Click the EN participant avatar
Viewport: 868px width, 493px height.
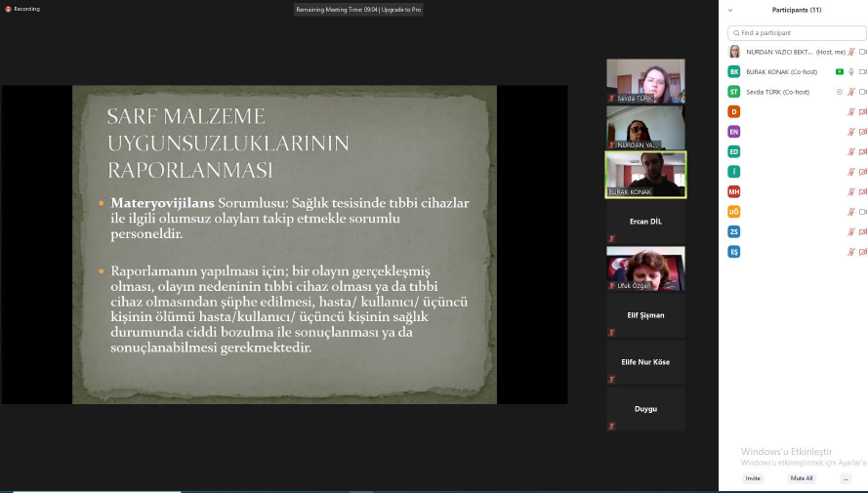(x=734, y=132)
